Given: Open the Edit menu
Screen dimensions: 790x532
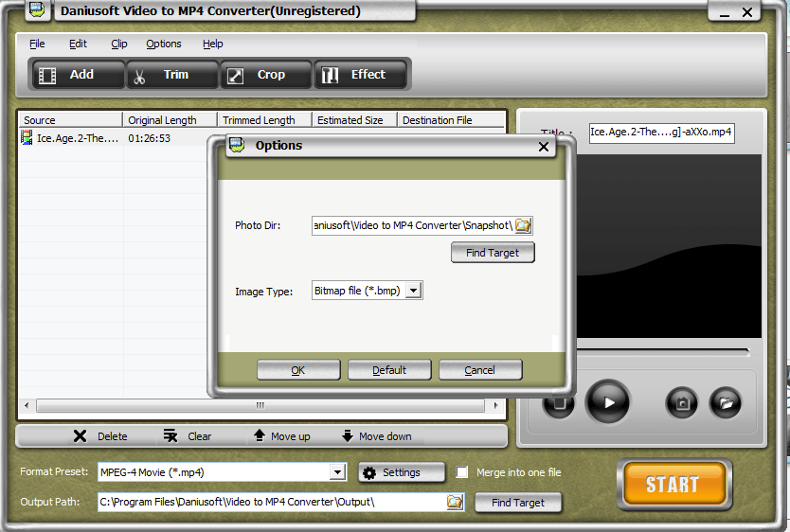Looking at the screenshot, I should click(78, 44).
